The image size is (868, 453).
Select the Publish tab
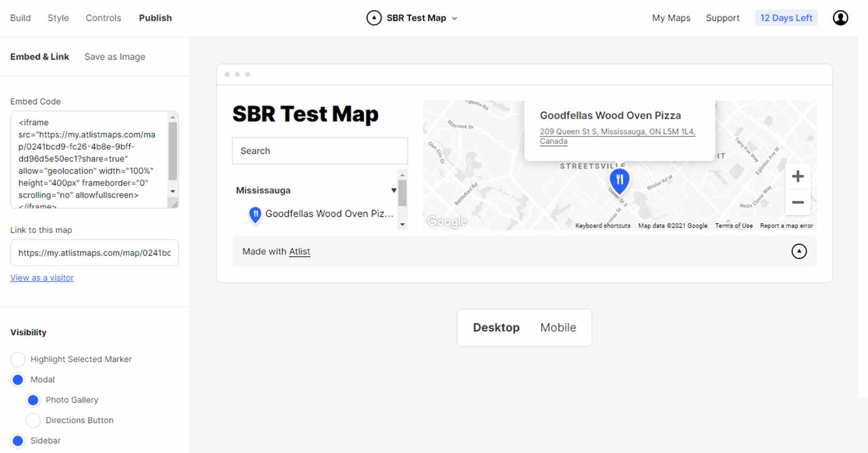156,18
